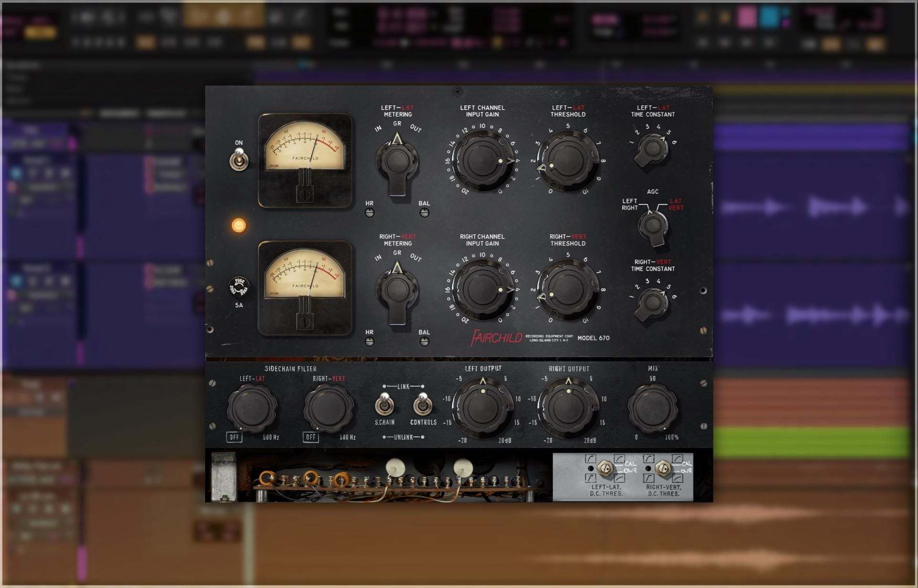Image resolution: width=918 pixels, height=588 pixels.
Task: Toggle the Controls link switch
Action: tap(423, 404)
